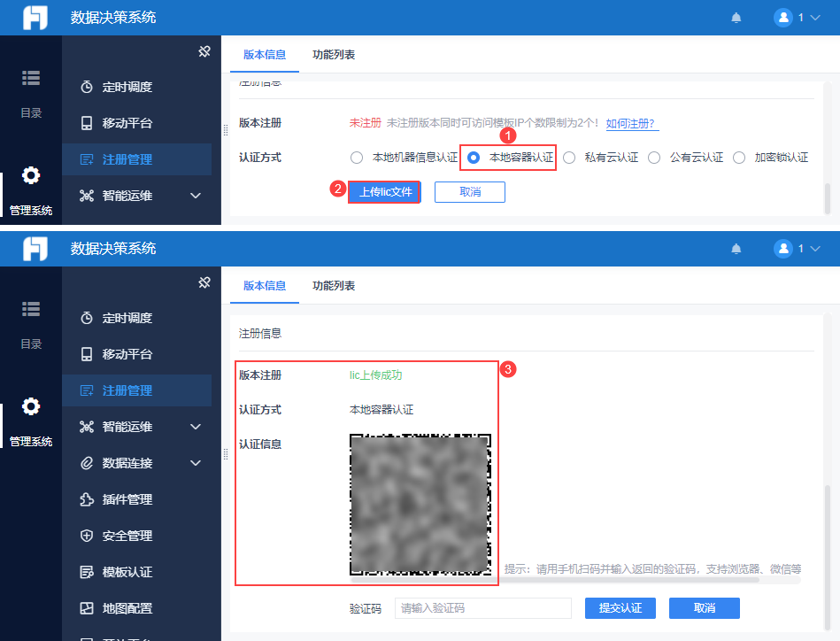Select 本地容器认证 radio option
Viewport: 840px width, 641px height.
[x=474, y=158]
